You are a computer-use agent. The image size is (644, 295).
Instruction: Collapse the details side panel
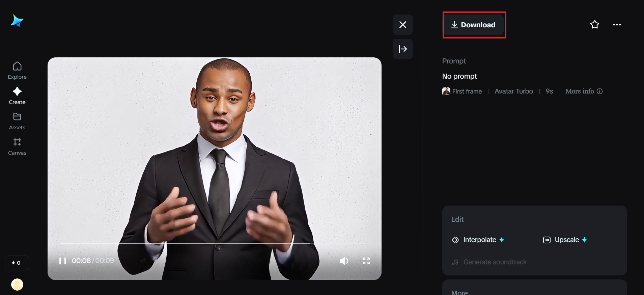tap(402, 49)
